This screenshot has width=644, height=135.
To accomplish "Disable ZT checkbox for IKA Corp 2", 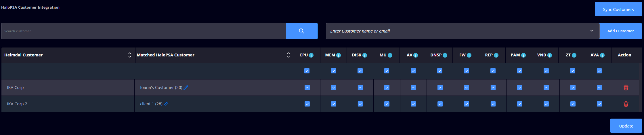I will coord(573,104).
